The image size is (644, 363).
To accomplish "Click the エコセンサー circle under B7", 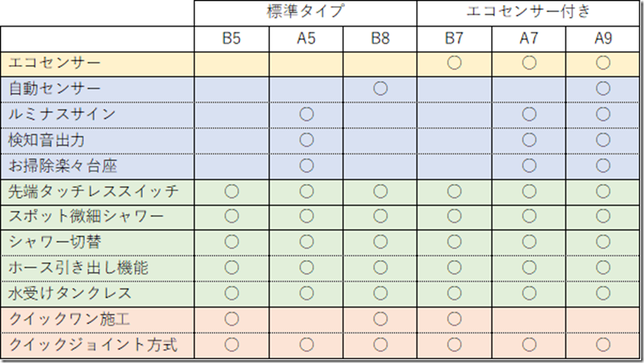I will [455, 63].
